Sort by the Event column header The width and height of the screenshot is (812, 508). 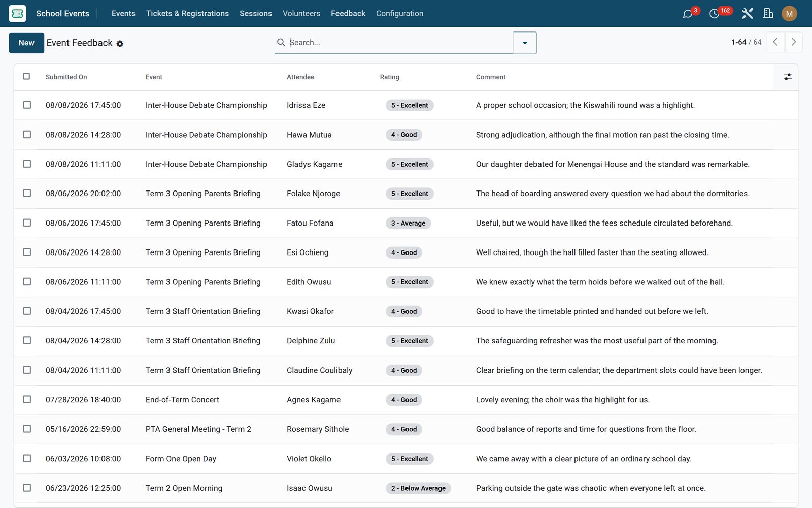[154, 77]
